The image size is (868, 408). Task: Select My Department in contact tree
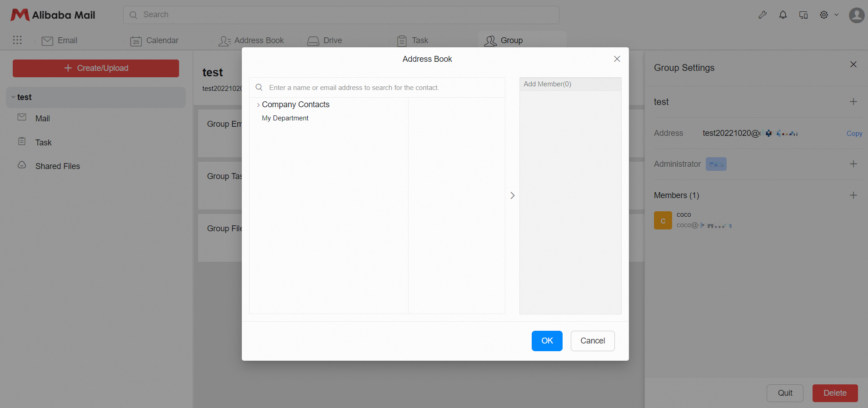point(285,118)
